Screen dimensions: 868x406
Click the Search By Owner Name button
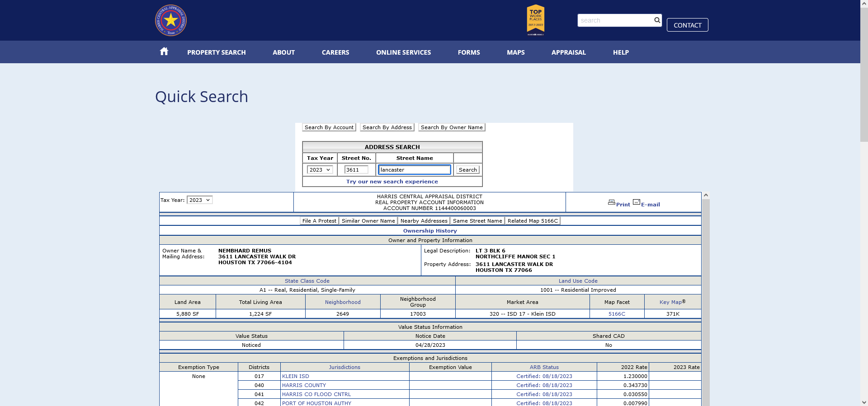point(452,127)
